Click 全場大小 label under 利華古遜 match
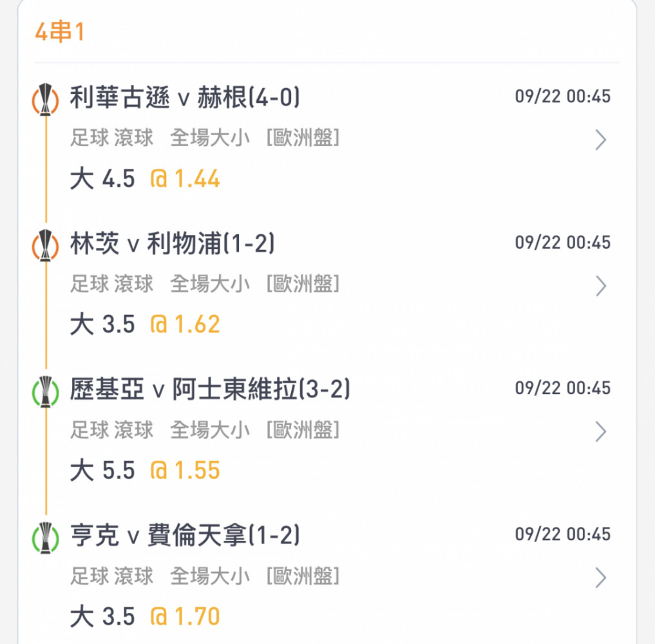Viewport: 655px width, 644px height. tap(210, 138)
